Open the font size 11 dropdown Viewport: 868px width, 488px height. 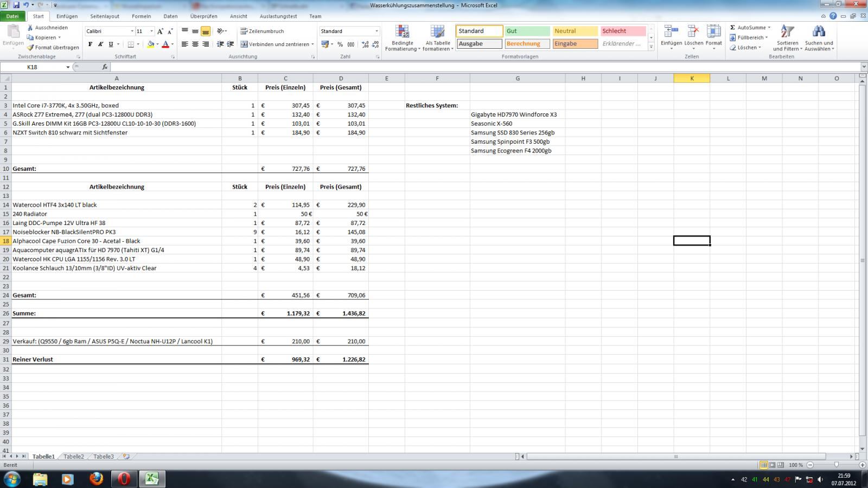tap(151, 31)
